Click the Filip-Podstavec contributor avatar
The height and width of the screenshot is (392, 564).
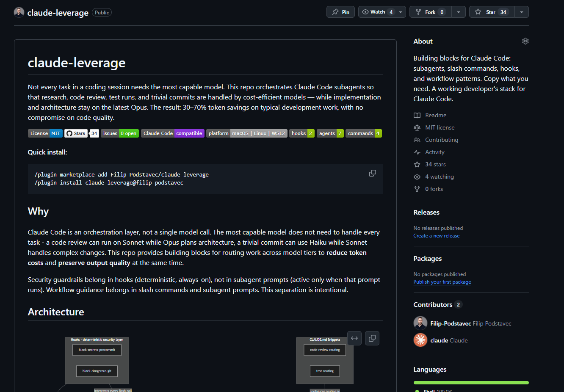click(x=420, y=323)
